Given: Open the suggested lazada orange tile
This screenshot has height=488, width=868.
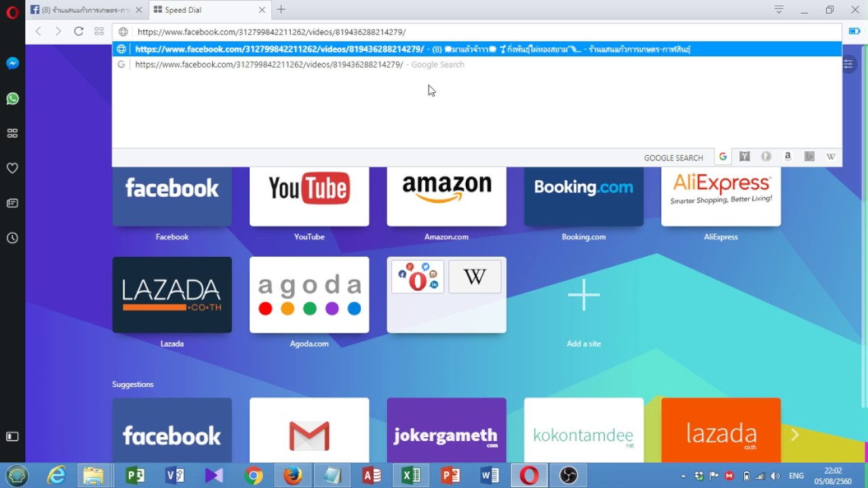Looking at the screenshot, I should [x=721, y=430].
